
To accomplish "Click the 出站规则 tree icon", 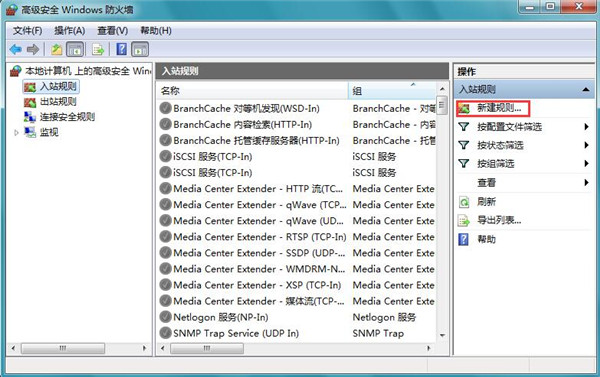I will coord(30,102).
